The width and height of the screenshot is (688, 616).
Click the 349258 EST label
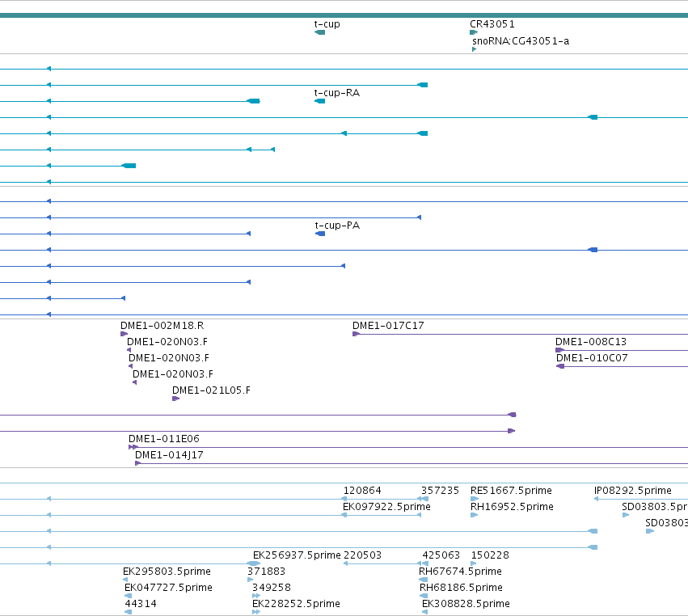click(x=272, y=588)
